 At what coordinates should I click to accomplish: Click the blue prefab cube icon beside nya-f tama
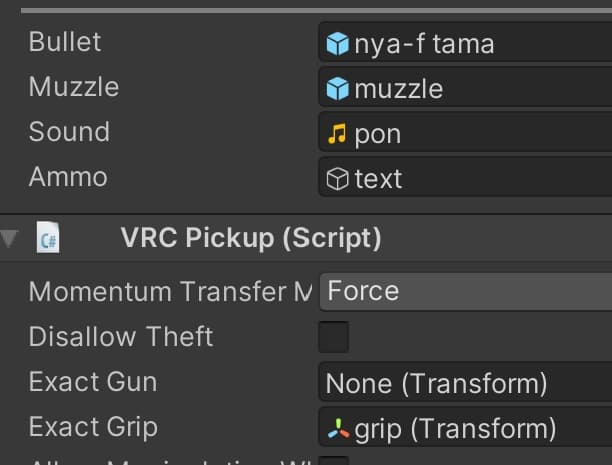(338, 44)
